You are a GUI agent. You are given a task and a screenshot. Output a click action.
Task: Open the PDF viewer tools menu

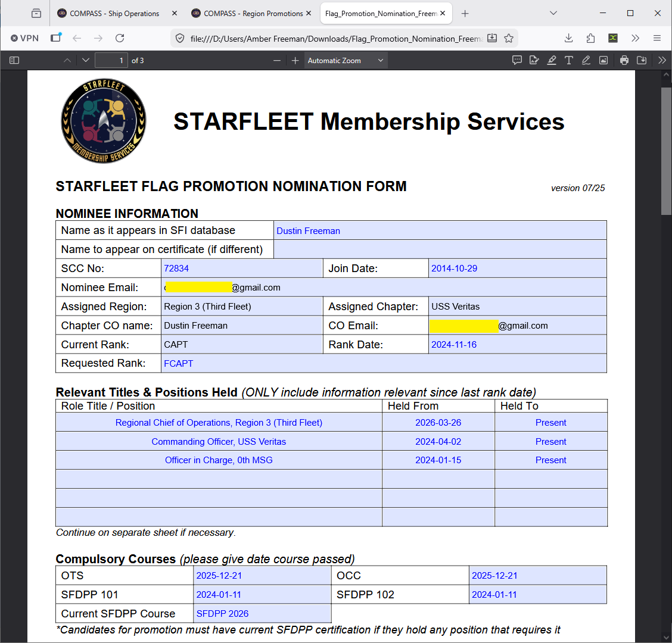pos(662,60)
